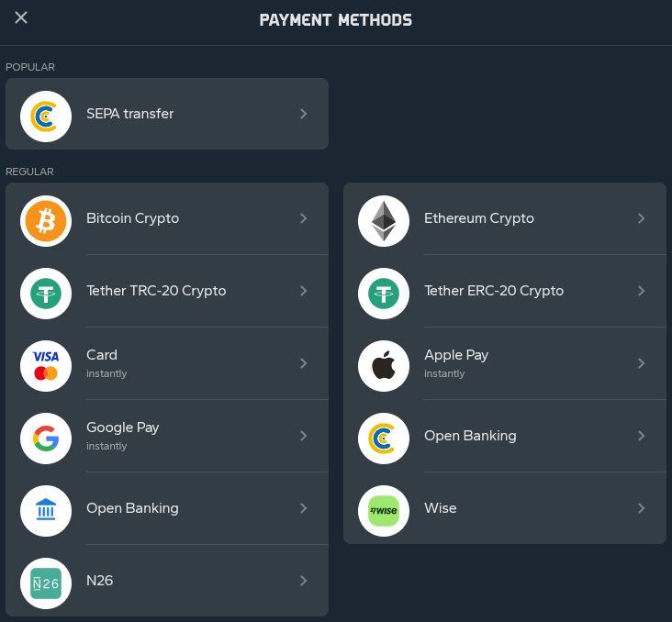This screenshot has width=672, height=622.
Task: Click the bank building Open Banking icon
Action: 46,511
